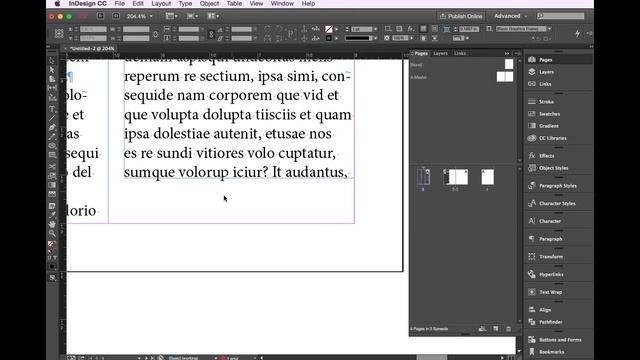The width and height of the screenshot is (640, 360).
Task: Click the search field in Application bar
Action: 560,16
